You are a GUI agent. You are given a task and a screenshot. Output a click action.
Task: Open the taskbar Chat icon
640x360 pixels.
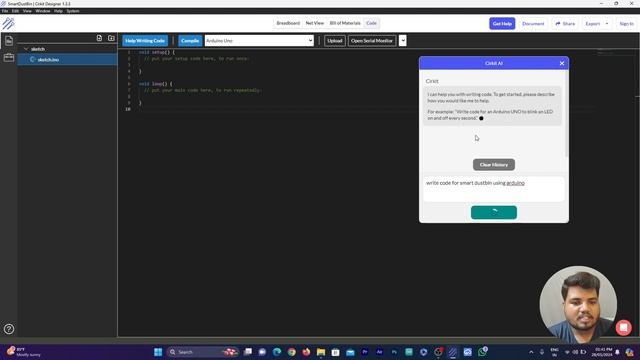click(262, 352)
